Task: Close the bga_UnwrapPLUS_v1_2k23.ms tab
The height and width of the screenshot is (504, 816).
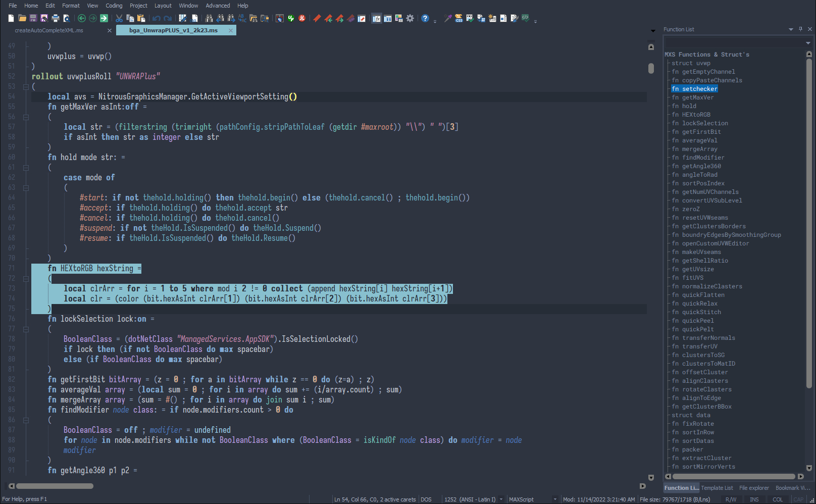Action: point(231,30)
